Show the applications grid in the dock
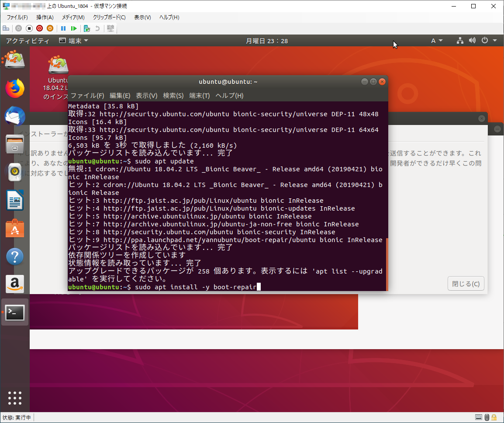 (15, 398)
